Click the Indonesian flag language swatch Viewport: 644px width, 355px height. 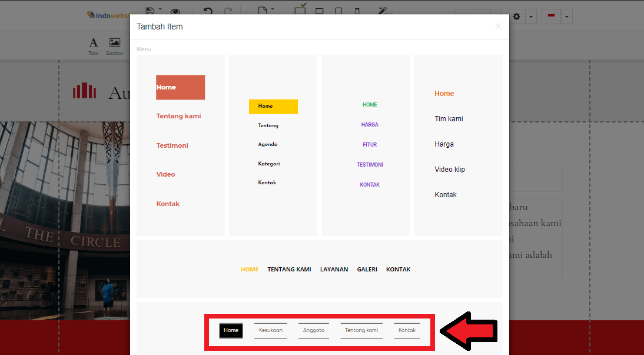(x=550, y=16)
